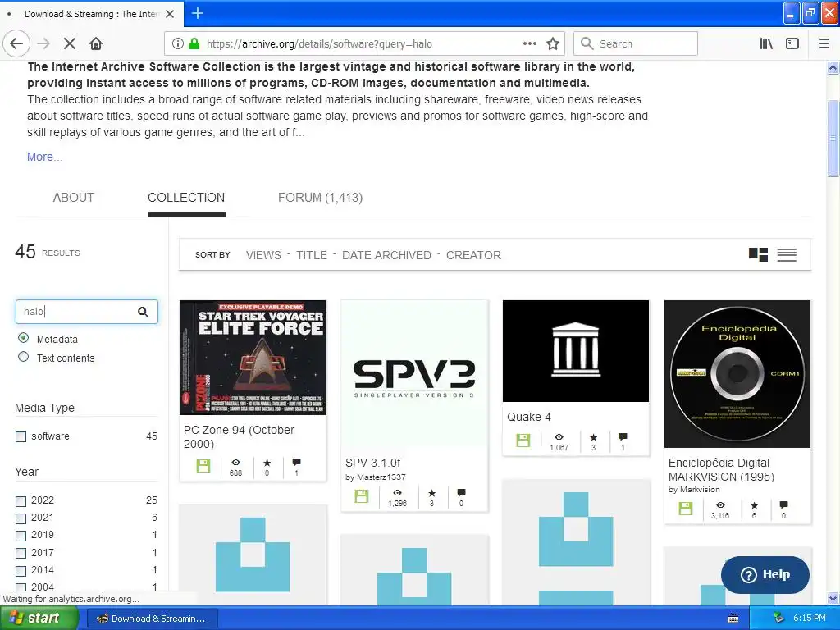Go back using the browser back arrow
Screen dimensions: 840x630
point(16,44)
